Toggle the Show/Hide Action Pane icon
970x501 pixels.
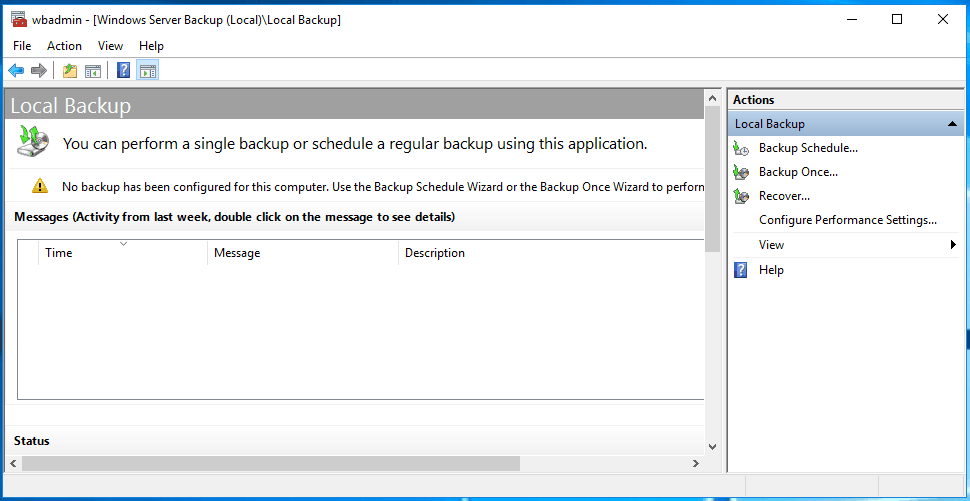[147, 71]
